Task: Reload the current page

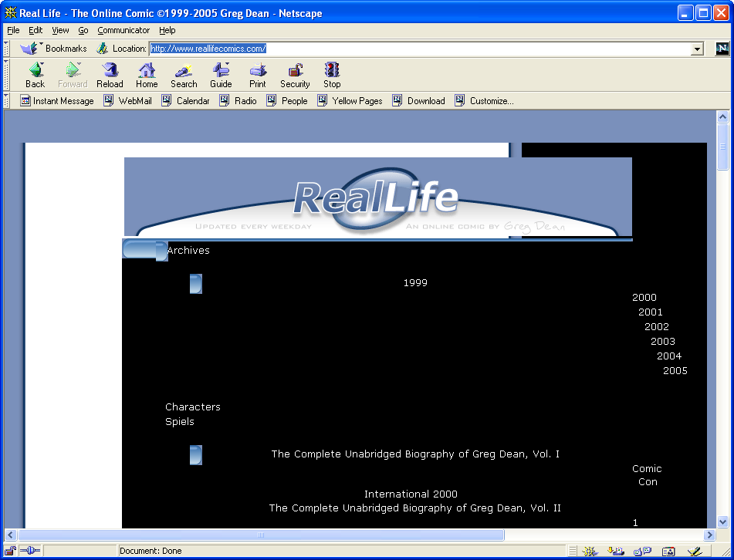Action: click(x=110, y=76)
